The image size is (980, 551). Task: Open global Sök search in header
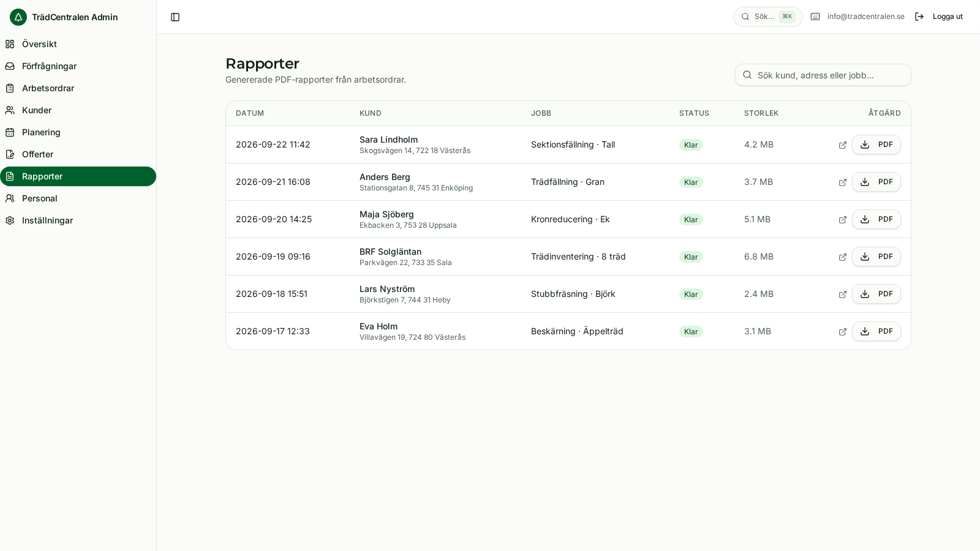click(x=768, y=17)
